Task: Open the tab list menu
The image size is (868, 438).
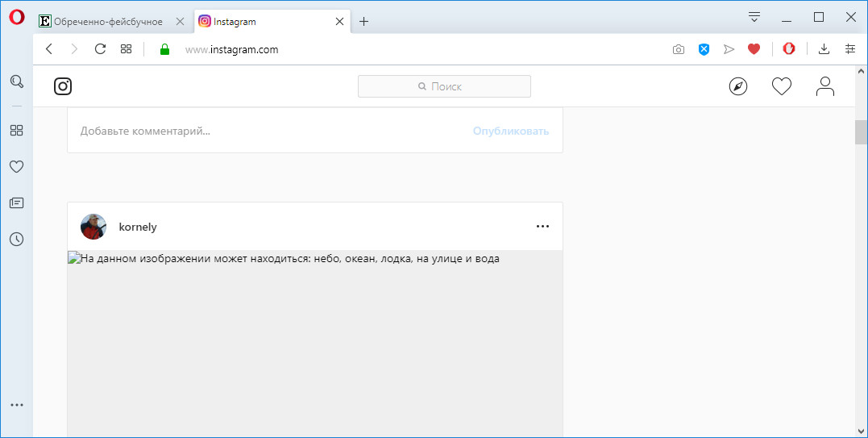Action: click(754, 17)
